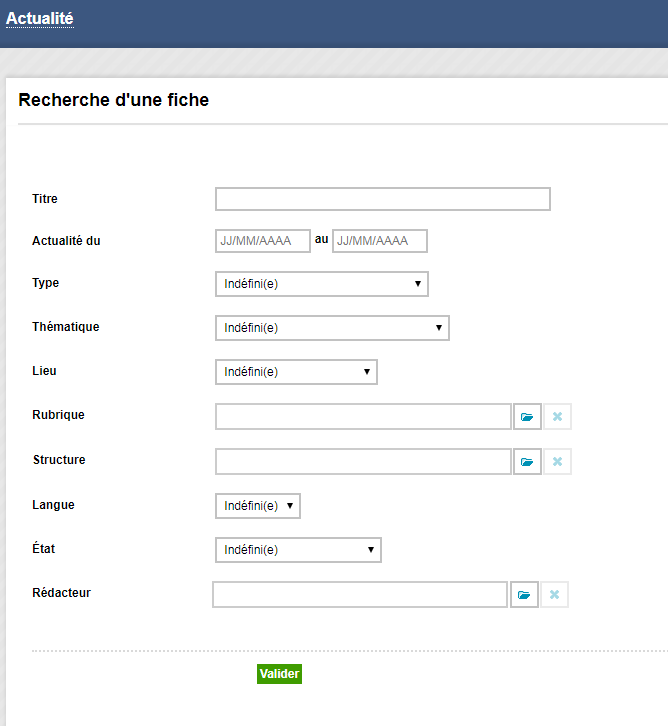The width and height of the screenshot is (668, 726).
Task: Expand the État dropdown
Action: tap(298, 550)
